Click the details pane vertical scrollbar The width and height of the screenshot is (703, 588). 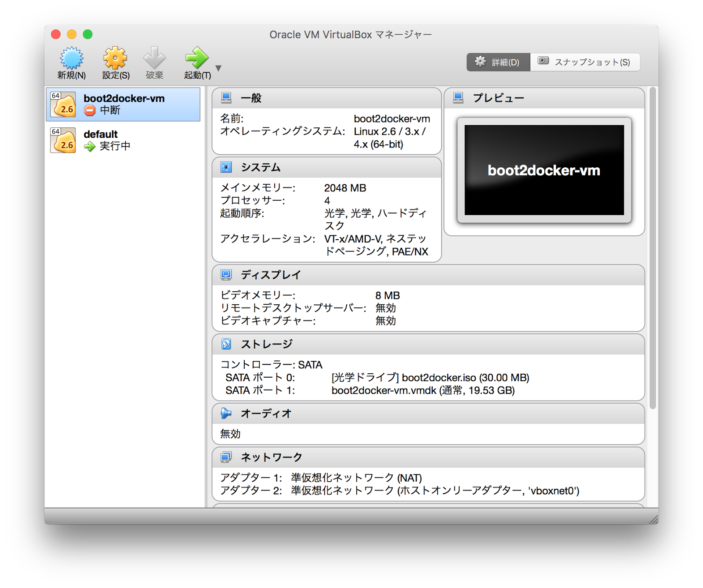tap(653, 248)
